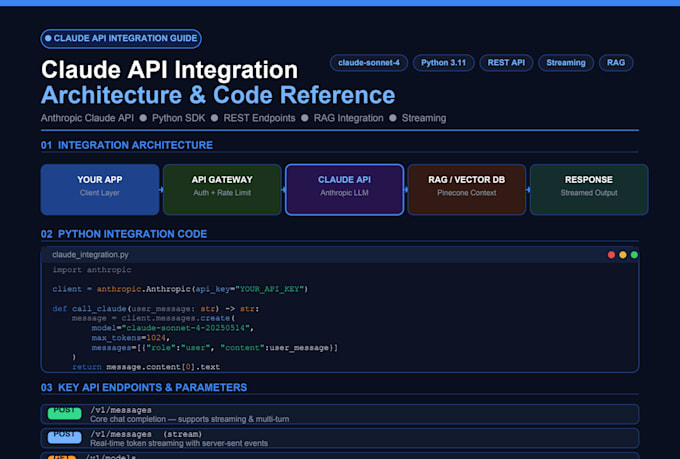This screenshot has height=459, width=680.
Task: Click the red dot in the code window
Action: (611, 255)
